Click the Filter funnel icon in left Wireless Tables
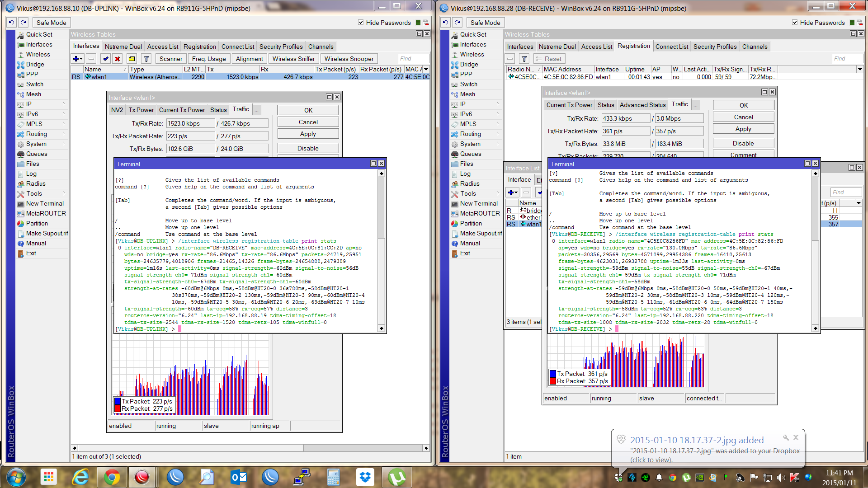The width and height of the screenshot is (868, 488). [146, 59]
